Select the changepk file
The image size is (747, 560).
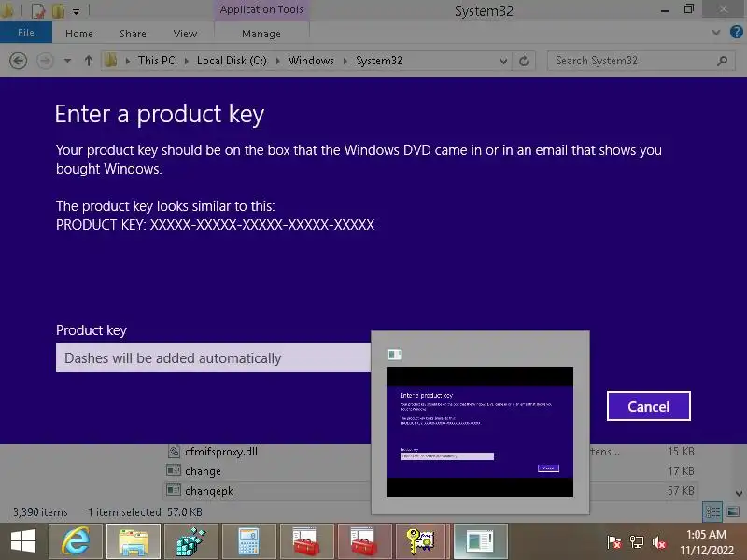tap(208, 491)
